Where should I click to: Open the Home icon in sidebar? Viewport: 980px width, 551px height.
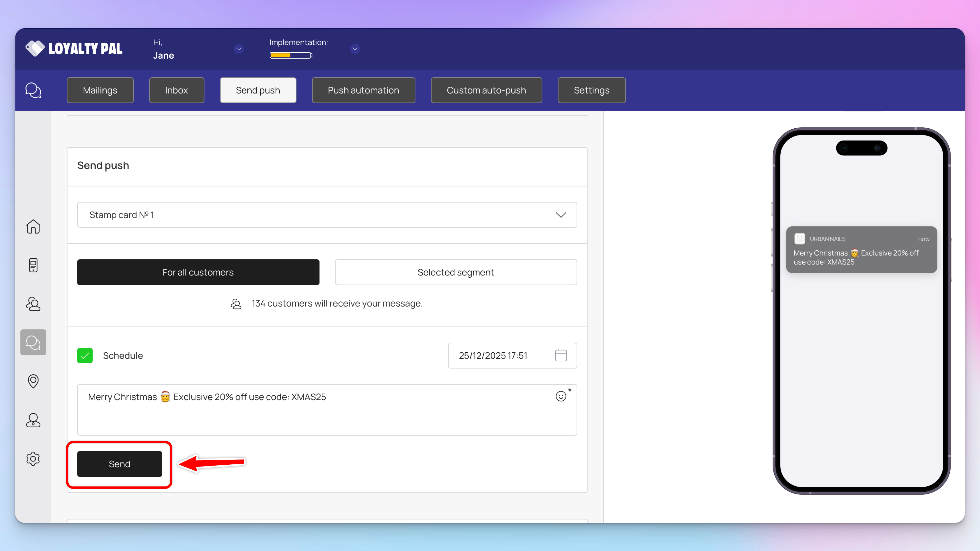click(x=33, y=227)
